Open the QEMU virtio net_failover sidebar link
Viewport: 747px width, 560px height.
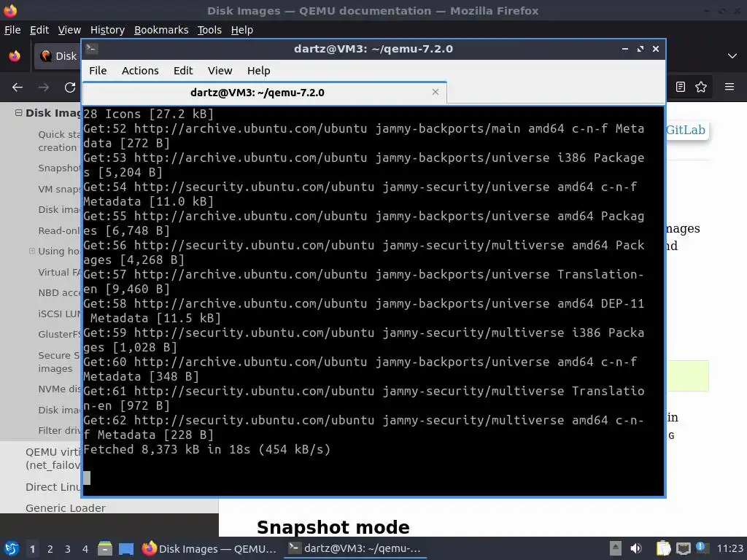[53, 459]
